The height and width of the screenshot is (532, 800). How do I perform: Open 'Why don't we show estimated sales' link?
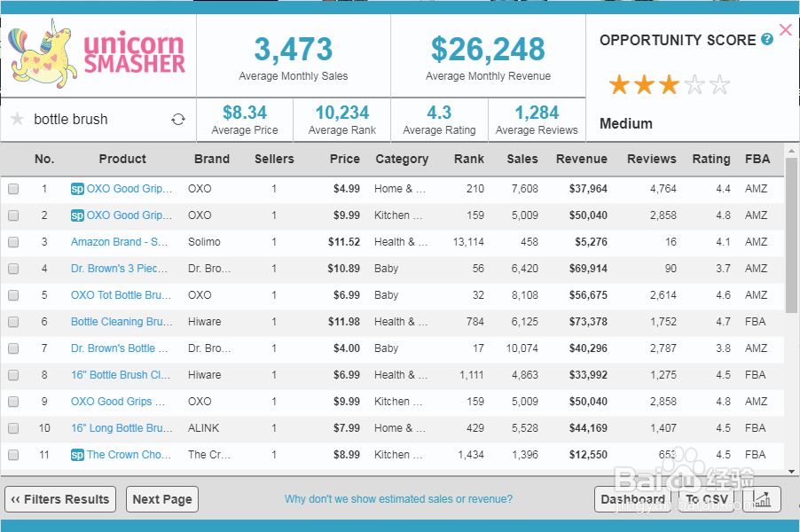(x=398, y=499)
